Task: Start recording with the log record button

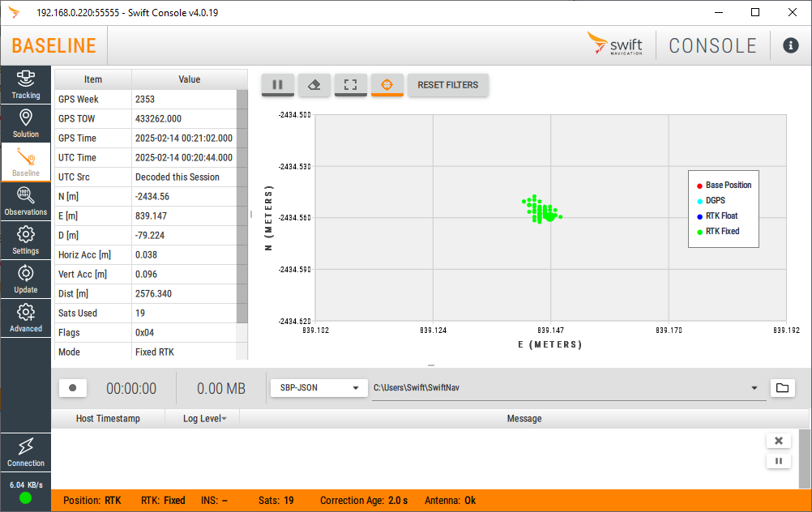Action: [72, 388]
